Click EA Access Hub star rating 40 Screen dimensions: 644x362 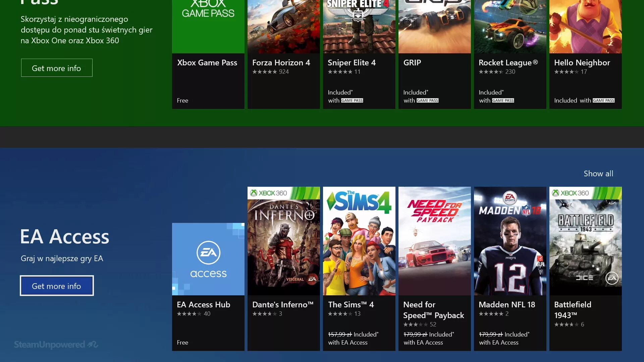click(194, 314)
